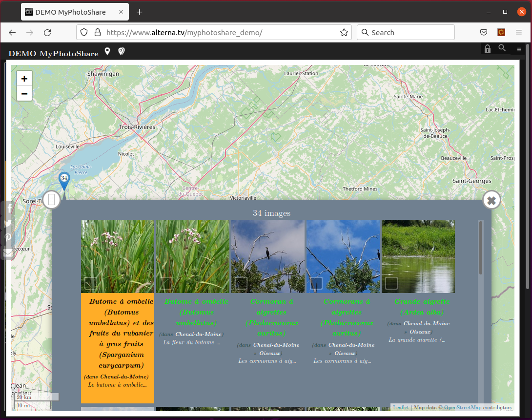
Task: Open Cormorans blue sky tree thumbnail
Action: [x=343, y=256]
